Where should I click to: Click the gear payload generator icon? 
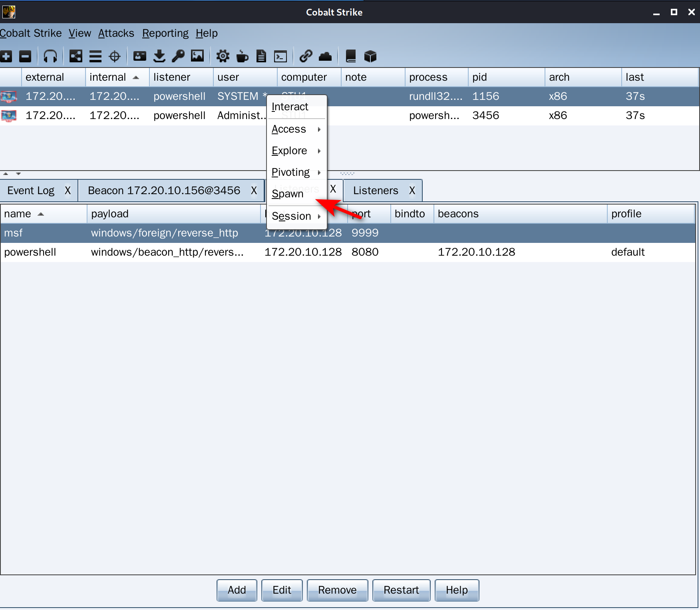223,56
